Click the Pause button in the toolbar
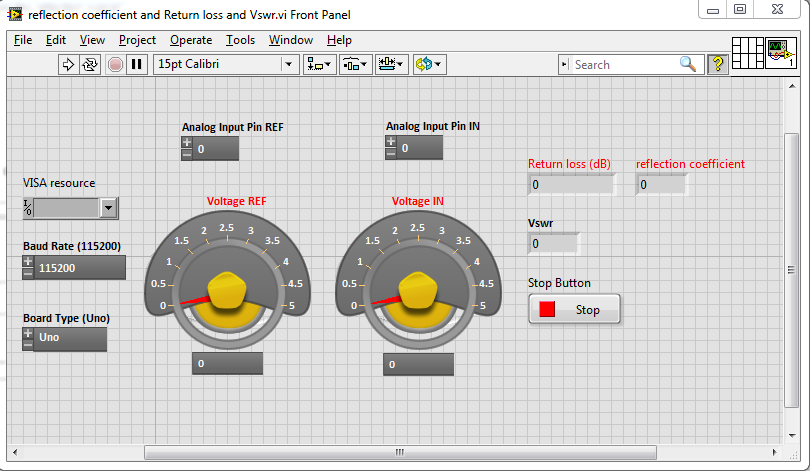The width and height of the screenshot is (810, 471). pos(137,64)
